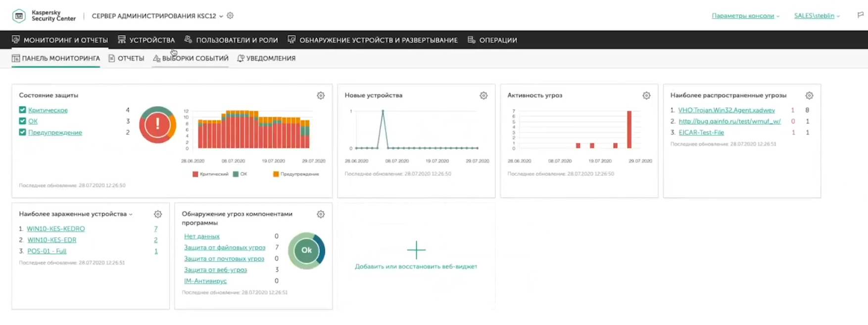This screenshot has height=325, width=868.
Task: Open the OK status link
Action: pos(33,121)
